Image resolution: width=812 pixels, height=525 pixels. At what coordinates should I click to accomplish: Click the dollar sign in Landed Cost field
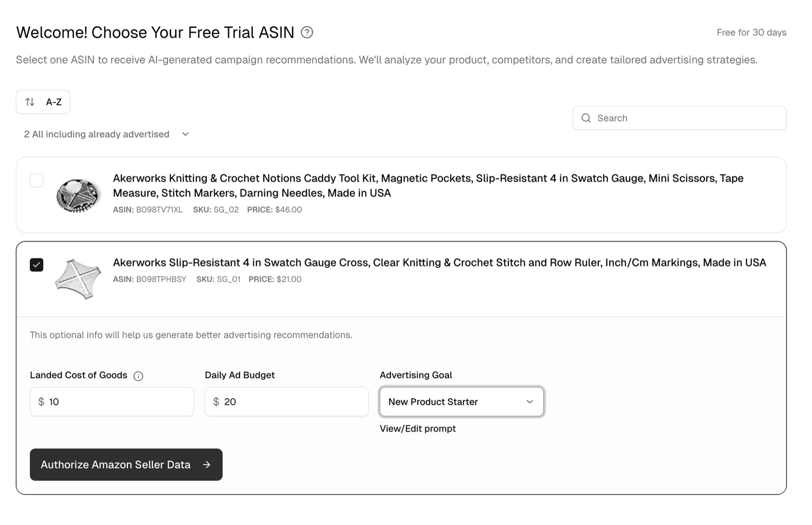tap(42, 402)
